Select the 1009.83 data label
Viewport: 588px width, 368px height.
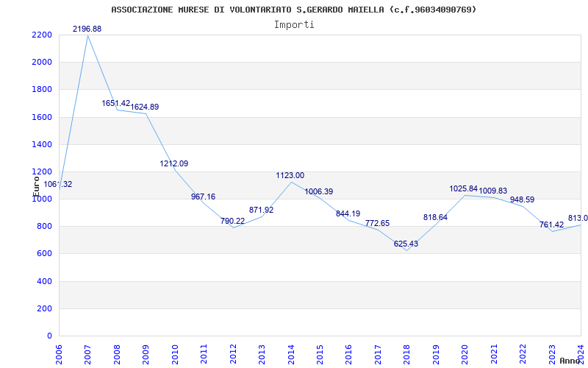tap(492, 191)
